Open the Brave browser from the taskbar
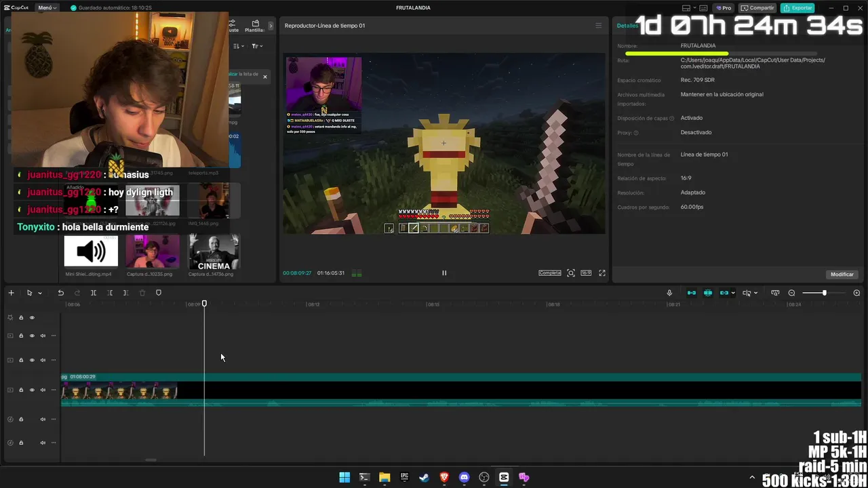 444,477
